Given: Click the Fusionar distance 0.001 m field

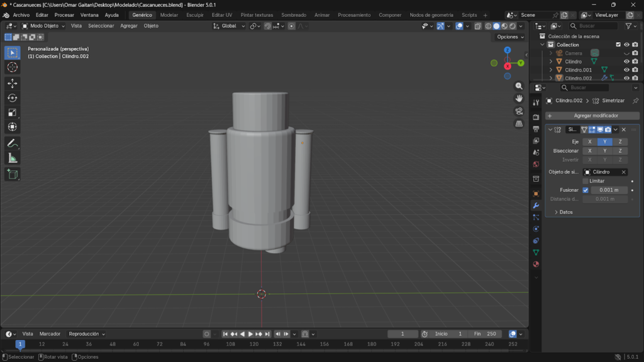Looking at the screenshot, I should coord(608,190).
